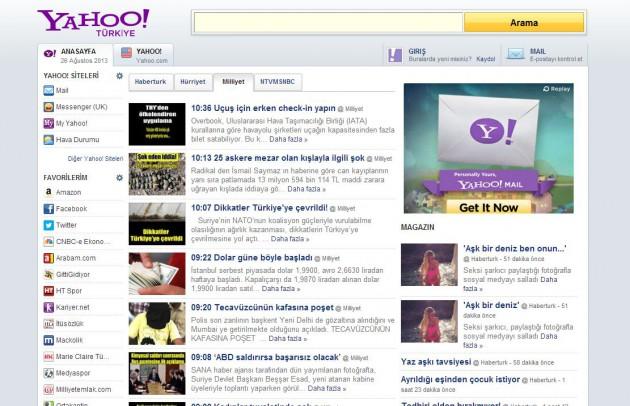Viewport: 630px width, 406px height.
Task: Open the Mail icon in Yahoo! Siteleri
Action: pos(48,91)
